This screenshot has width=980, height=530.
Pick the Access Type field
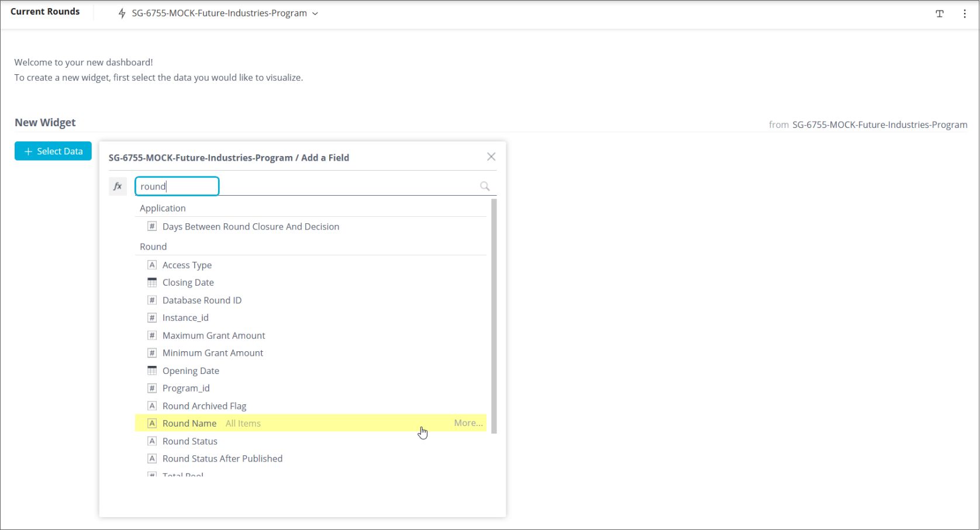pyautogui.click(x=187, y=265)
